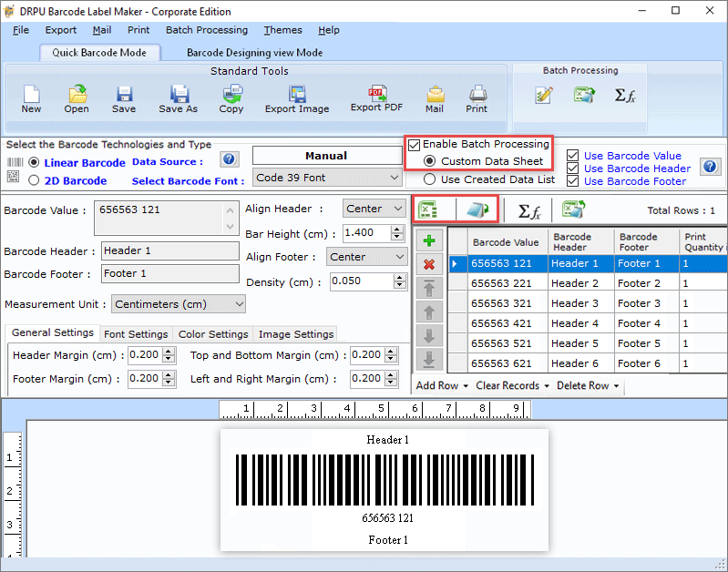
Task: Click the Barcode Header input field
Action: (x=170, y=250)
